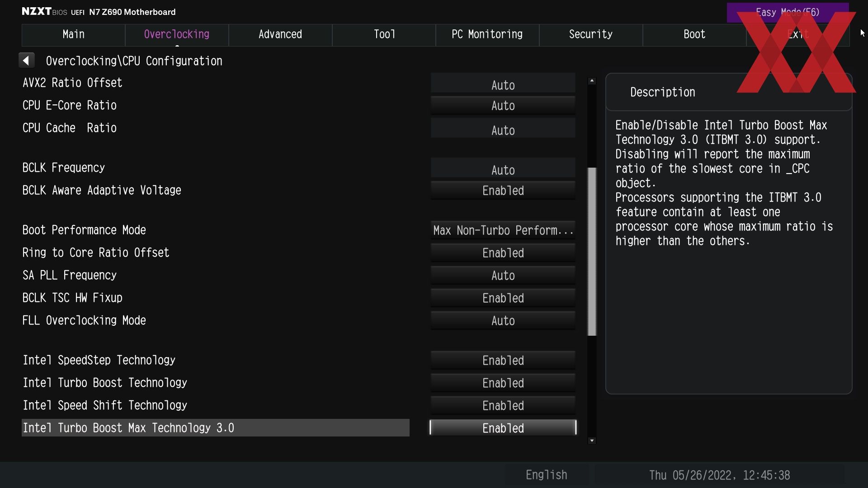
Task: Select the FLL Overclocking Mode label
Action: pos(84,320)
